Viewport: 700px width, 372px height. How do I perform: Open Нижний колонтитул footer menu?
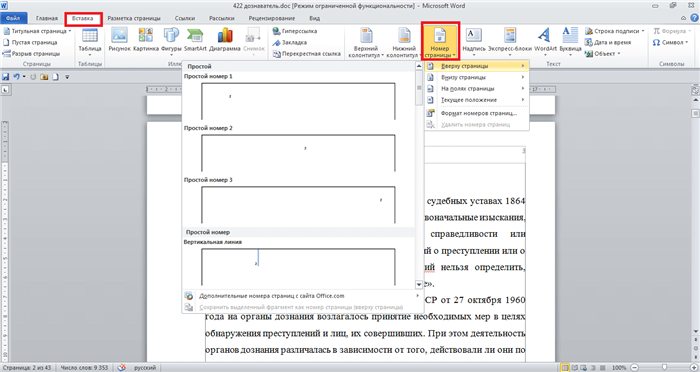pyautogui.click(x=404, y=42)
